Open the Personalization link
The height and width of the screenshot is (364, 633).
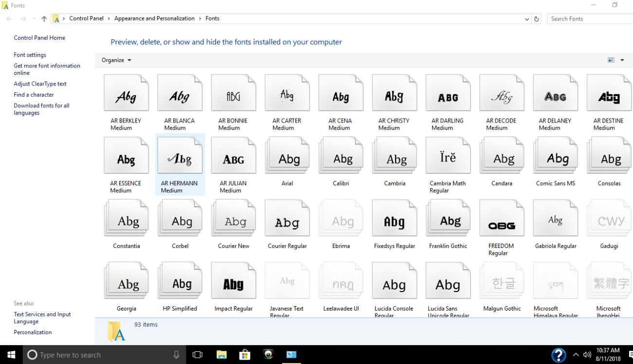[x=33, y=332]
